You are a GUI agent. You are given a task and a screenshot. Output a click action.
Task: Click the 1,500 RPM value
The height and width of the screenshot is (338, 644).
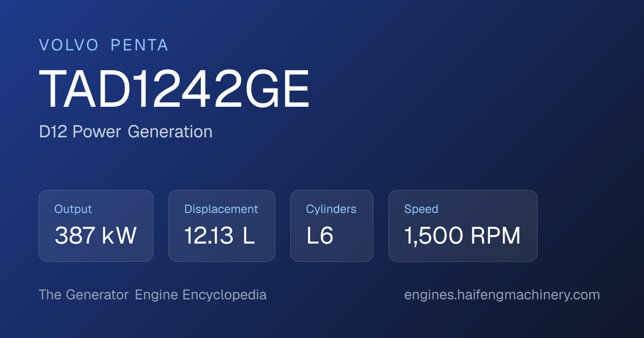pyautogui.click(x=463, y=236)
